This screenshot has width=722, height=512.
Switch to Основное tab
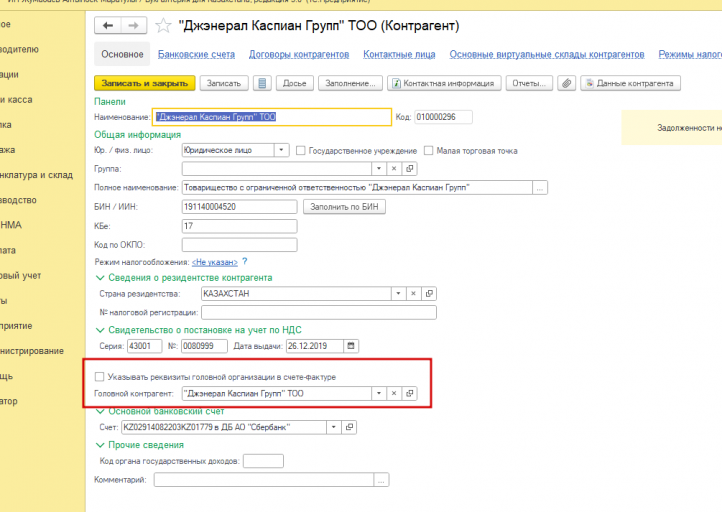pyautogui.click(x=122, y=54)
